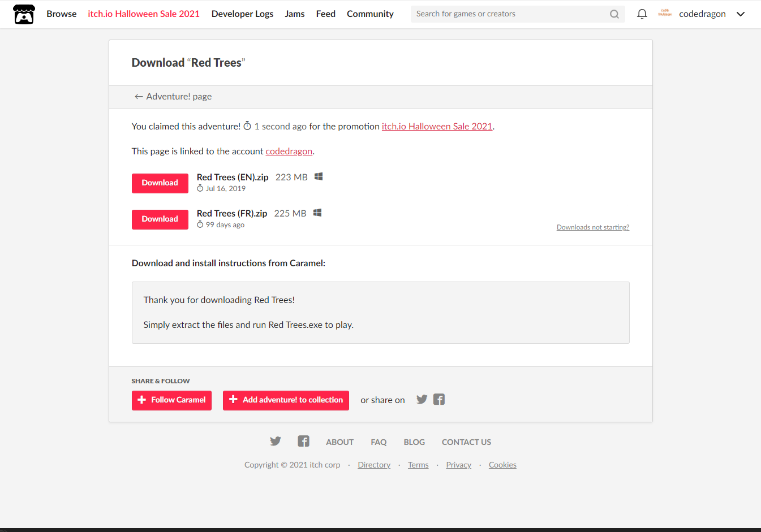This screenshot has width=761, height=532.
Task: Click the codedragon avatar image
Action: point(665,14)
